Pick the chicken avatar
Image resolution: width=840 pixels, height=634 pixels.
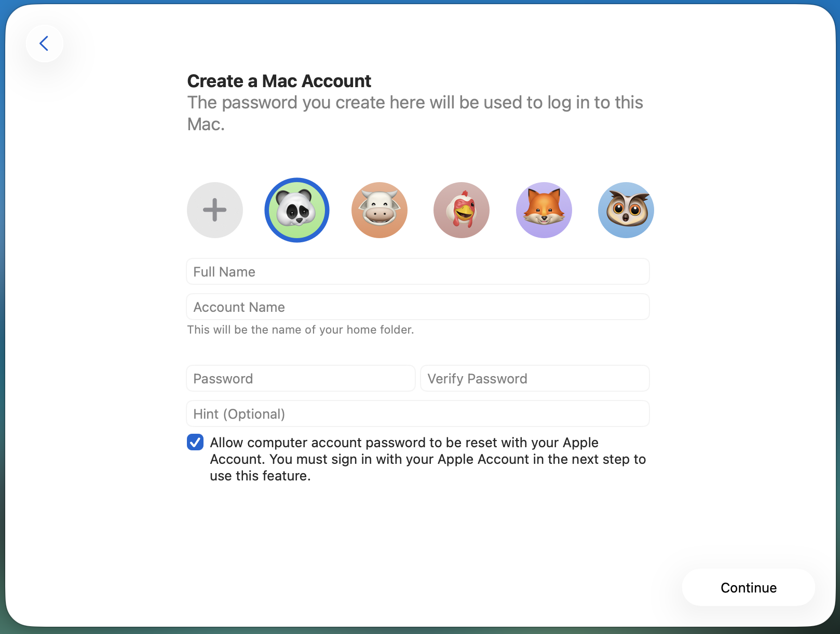[x=462, y=210]
